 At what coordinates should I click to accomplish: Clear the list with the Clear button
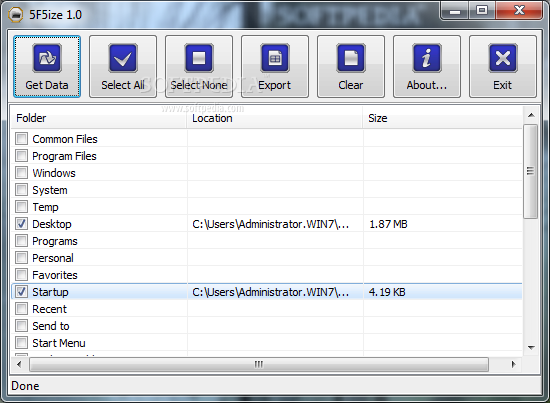click(351, 66)
